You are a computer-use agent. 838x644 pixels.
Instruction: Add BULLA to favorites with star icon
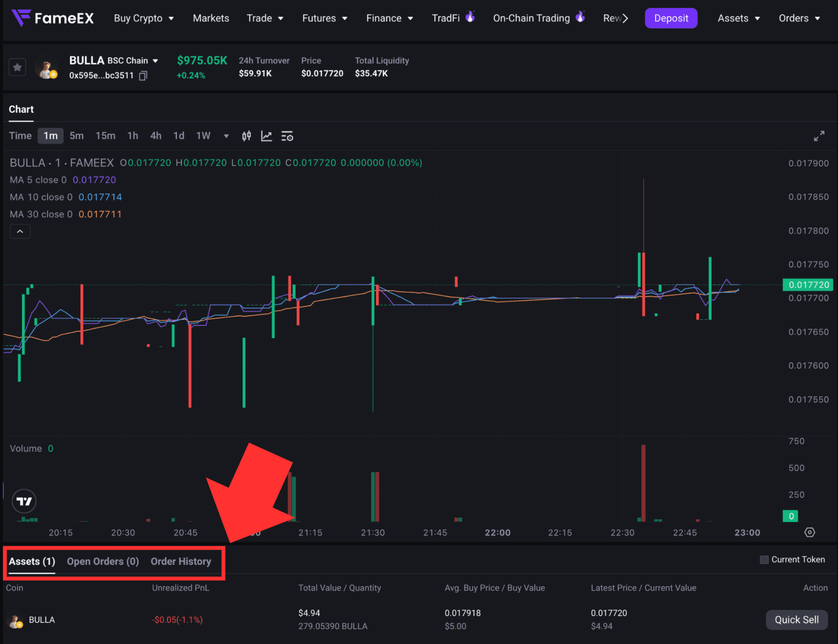pyautogui.click(x=17, y=67)
